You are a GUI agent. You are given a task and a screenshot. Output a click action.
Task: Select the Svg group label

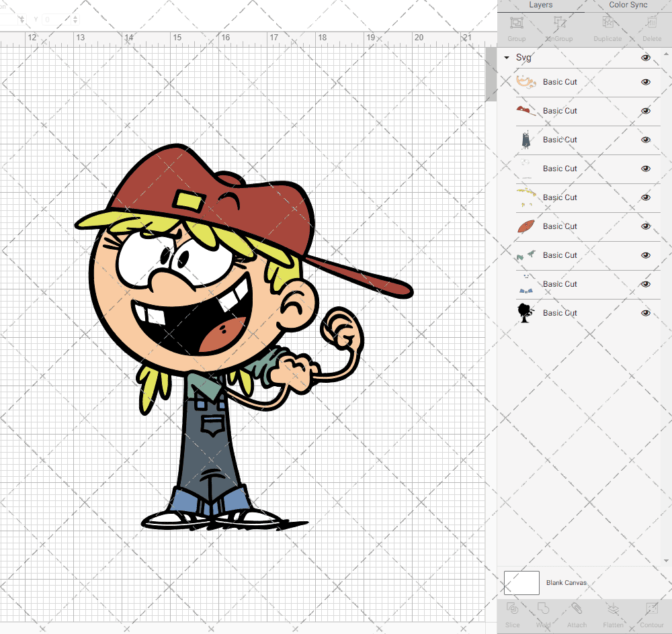[x=523, y=57]
